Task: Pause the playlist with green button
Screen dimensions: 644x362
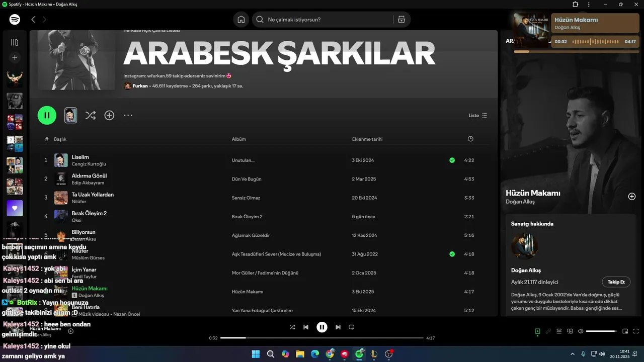Action: coord(47,115)
